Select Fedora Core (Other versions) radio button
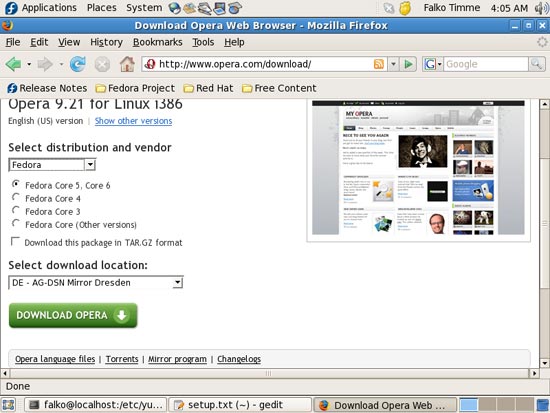The image size is (550, 413). (x=15, y=223)
